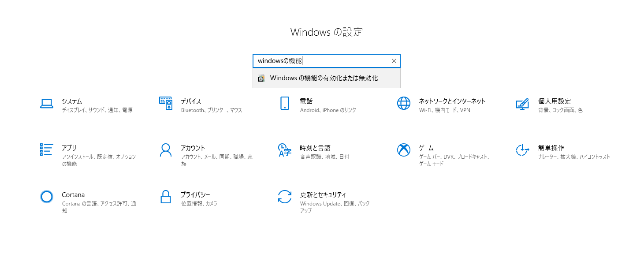
Task: Open the システム settings laptop icon
Action: tap(47, 104)
